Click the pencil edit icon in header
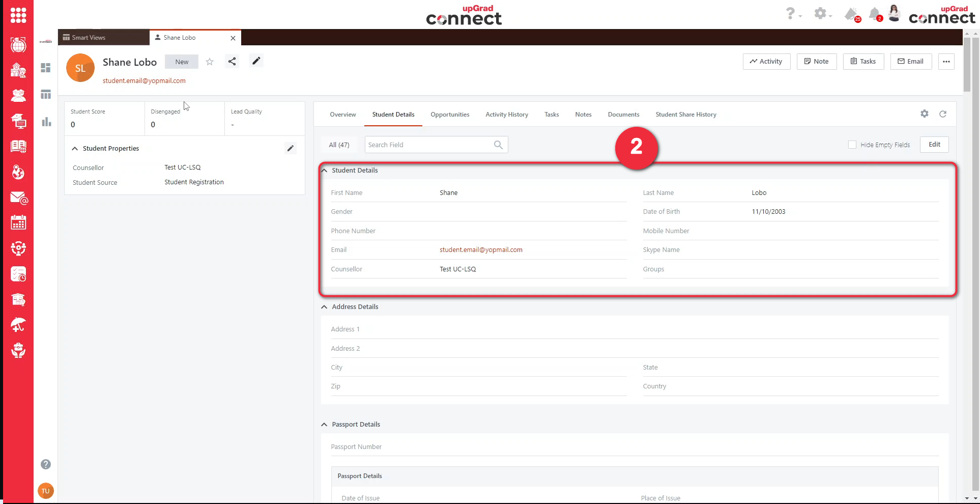The image size is (980, 504). pyautogui.click(x=256, y=61)
